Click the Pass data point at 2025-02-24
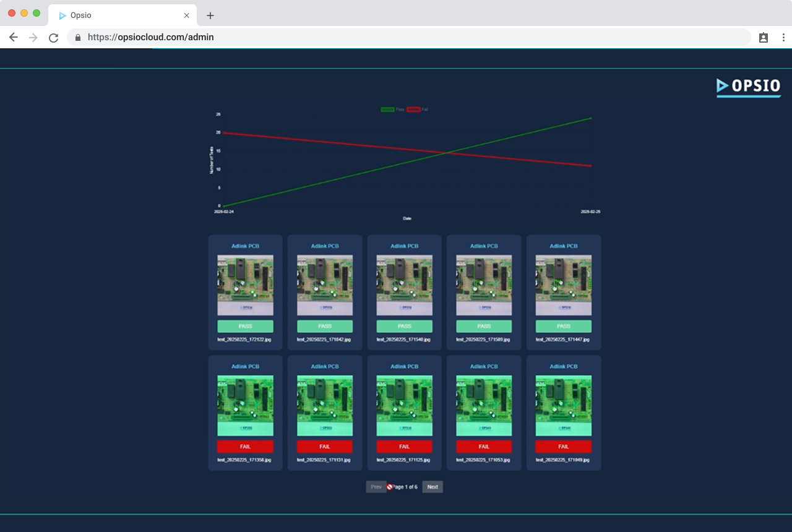The width and height of the screenshot is (792, 532). tap(224, 206)
